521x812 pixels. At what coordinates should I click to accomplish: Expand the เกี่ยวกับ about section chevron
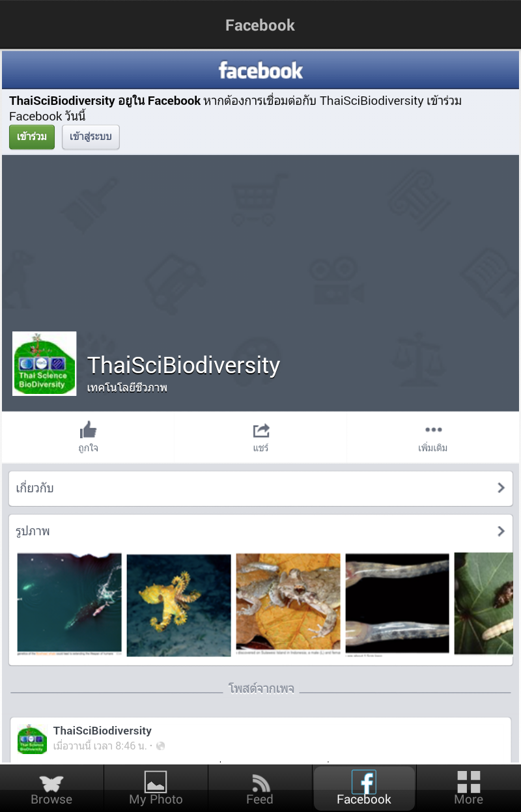[x=501, y=488]
